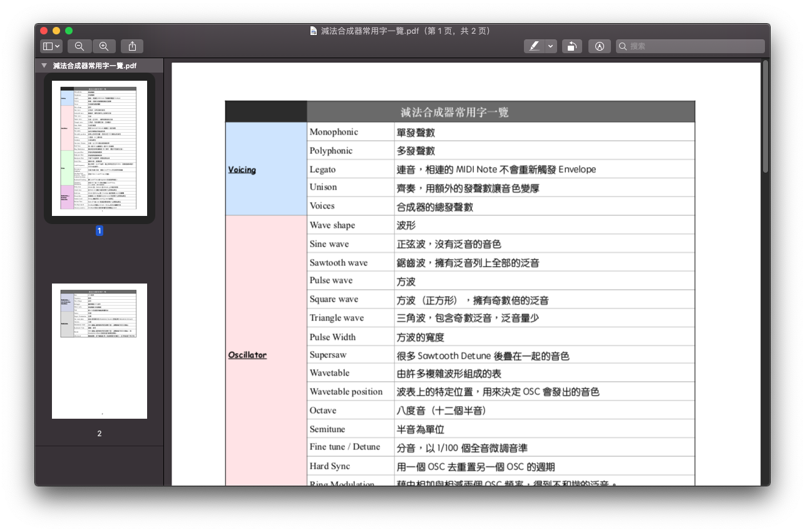Select the highlight pen tool

click(x=534, y=46)
